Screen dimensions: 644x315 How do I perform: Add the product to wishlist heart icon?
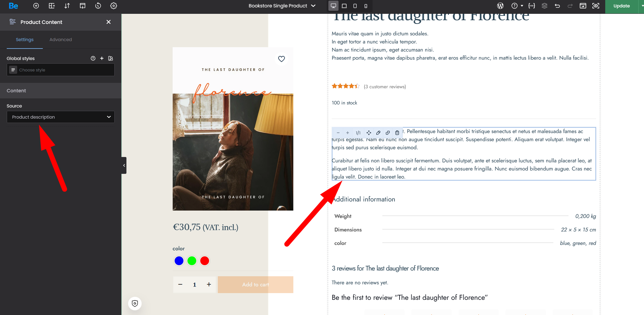tap(282, 59)
